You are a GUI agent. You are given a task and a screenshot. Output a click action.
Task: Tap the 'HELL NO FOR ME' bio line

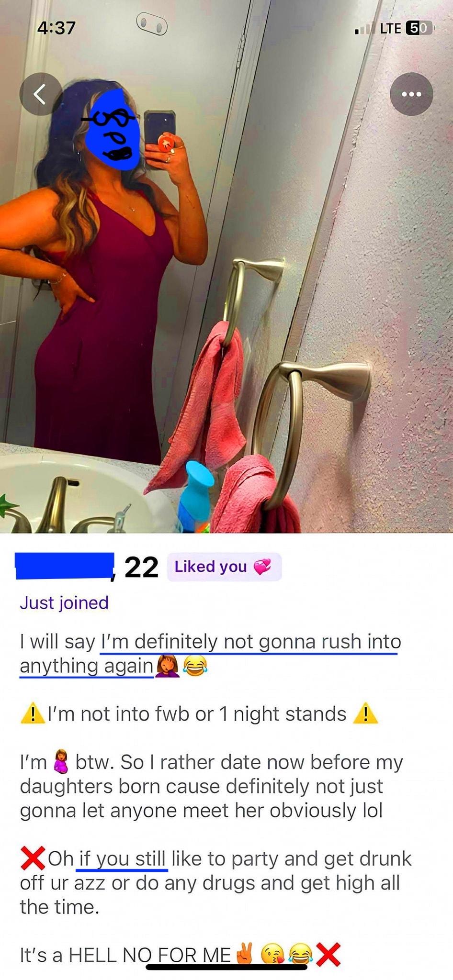(180, 955)
